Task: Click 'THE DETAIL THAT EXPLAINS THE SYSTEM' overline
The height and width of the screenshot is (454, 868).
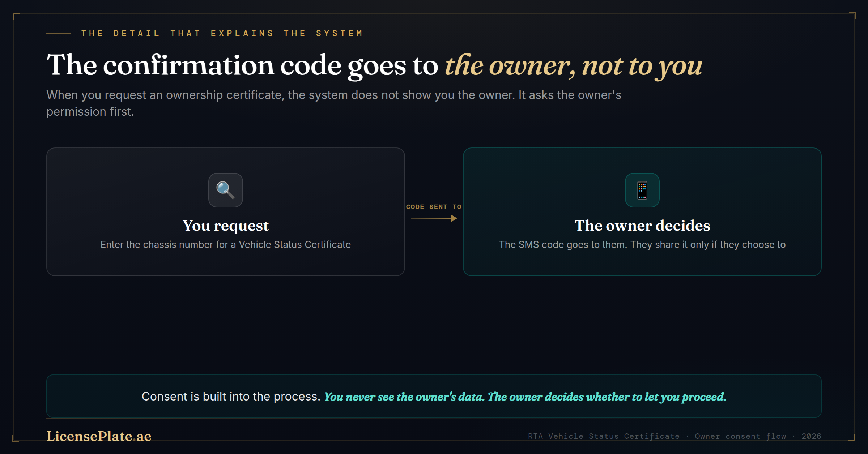Action: [222, 33]
